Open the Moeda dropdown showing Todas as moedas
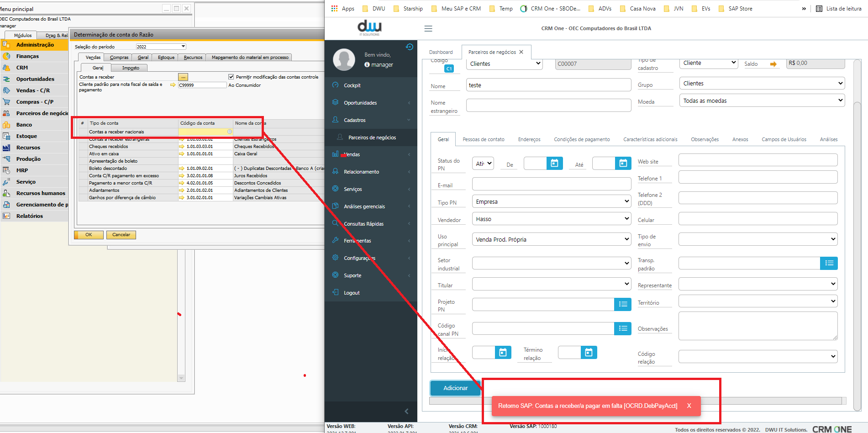Screen dimensions: 868x433 (761, 100)
